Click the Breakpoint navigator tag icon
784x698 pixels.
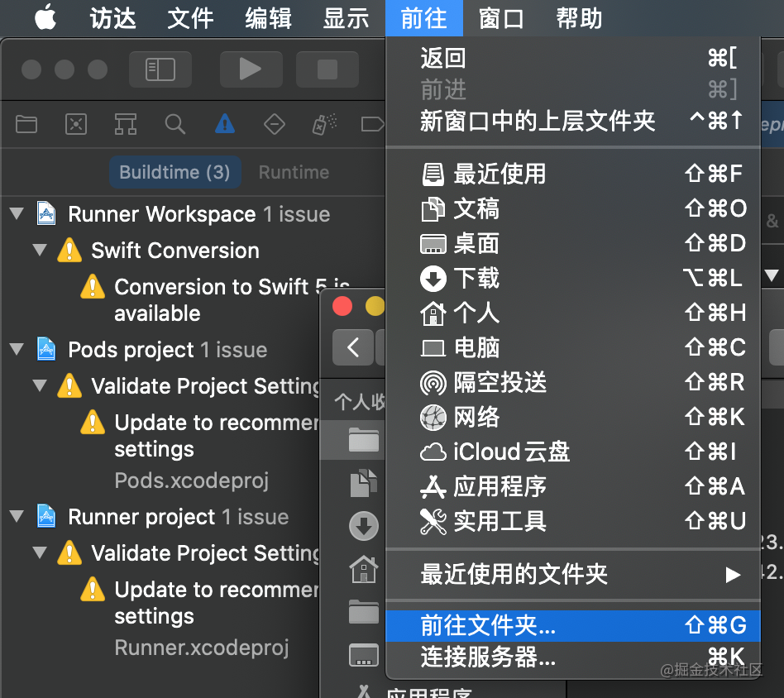pos(373,124)
